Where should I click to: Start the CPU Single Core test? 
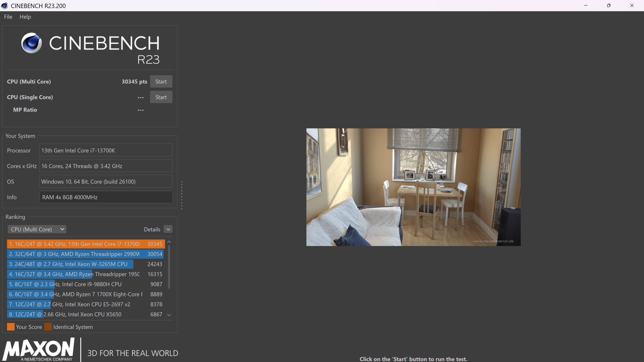161,97
